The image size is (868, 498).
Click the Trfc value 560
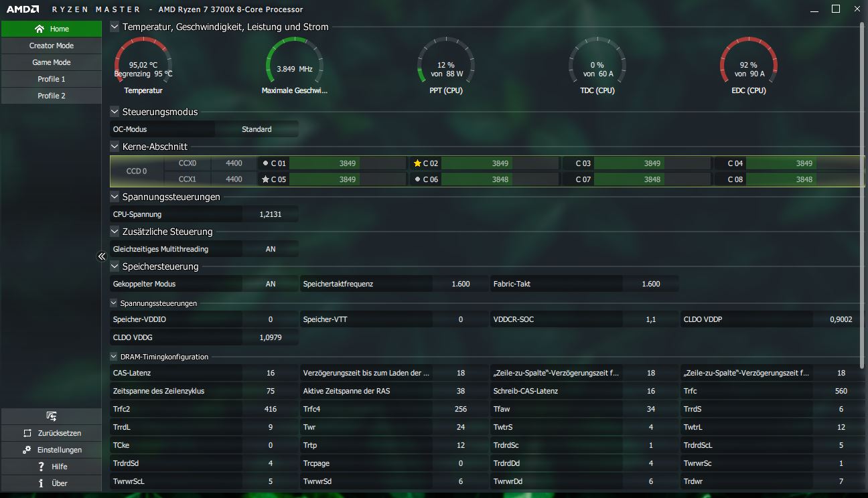(841, 391)
